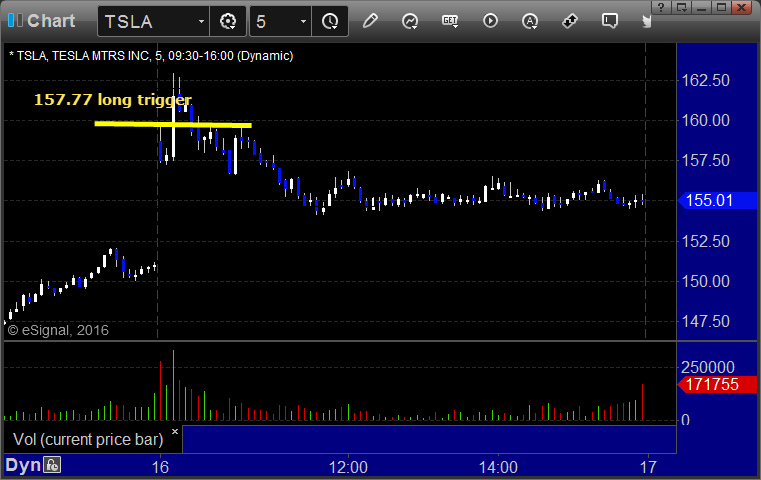Close the Vol study pane
The height and width of the screenshot is (480, 761).
(175, 431)
